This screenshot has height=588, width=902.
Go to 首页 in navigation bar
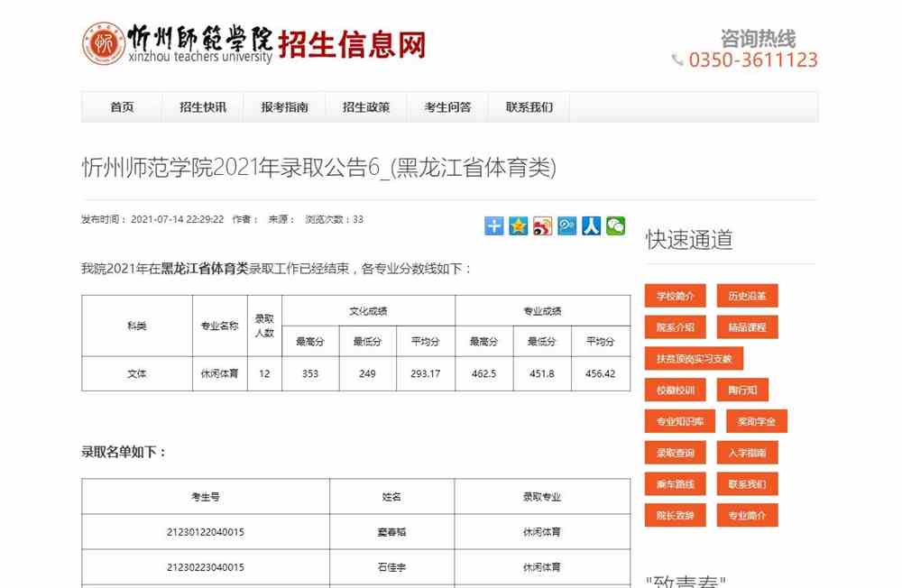tap(122, 107)
